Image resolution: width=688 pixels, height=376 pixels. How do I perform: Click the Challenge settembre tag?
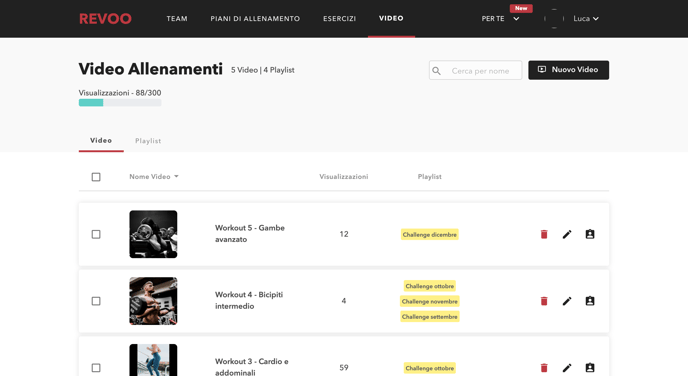tap(430, 317)
